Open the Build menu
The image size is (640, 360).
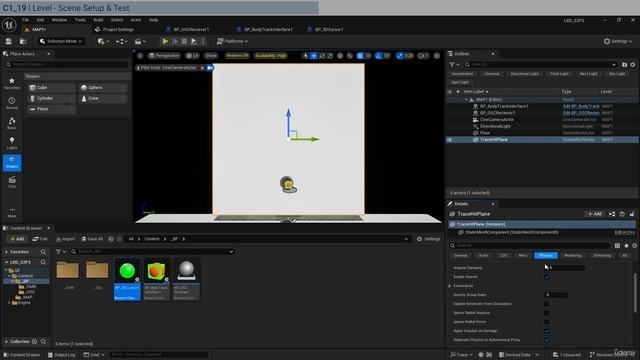[x=98, y=20]
